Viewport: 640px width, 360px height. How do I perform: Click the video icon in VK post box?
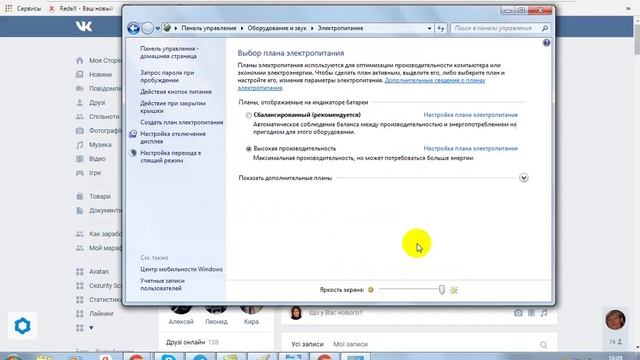[531, 313]
